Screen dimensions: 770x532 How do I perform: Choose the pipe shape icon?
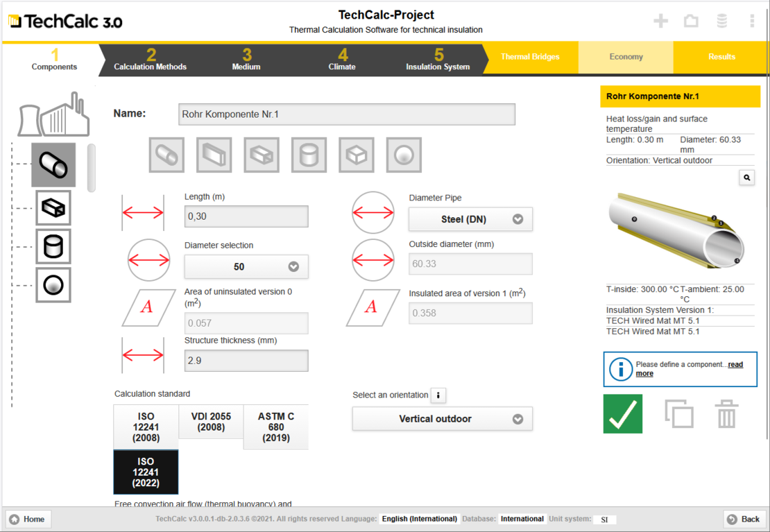(167, 155)
